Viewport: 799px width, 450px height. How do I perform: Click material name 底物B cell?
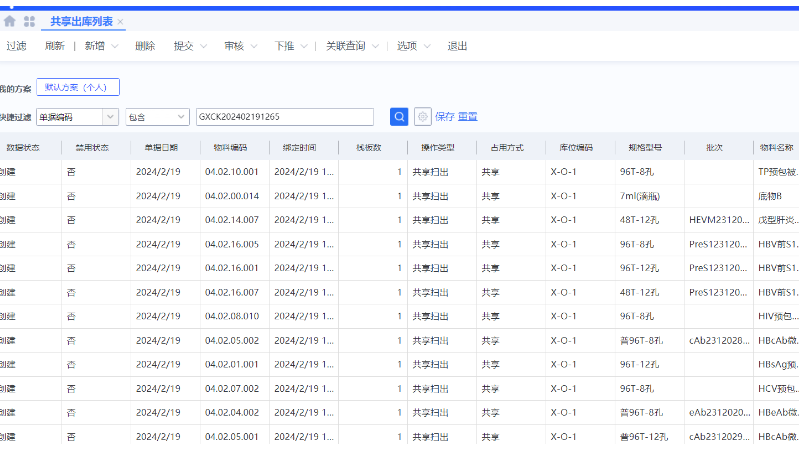pyautogui.click(x=777, y=196)
